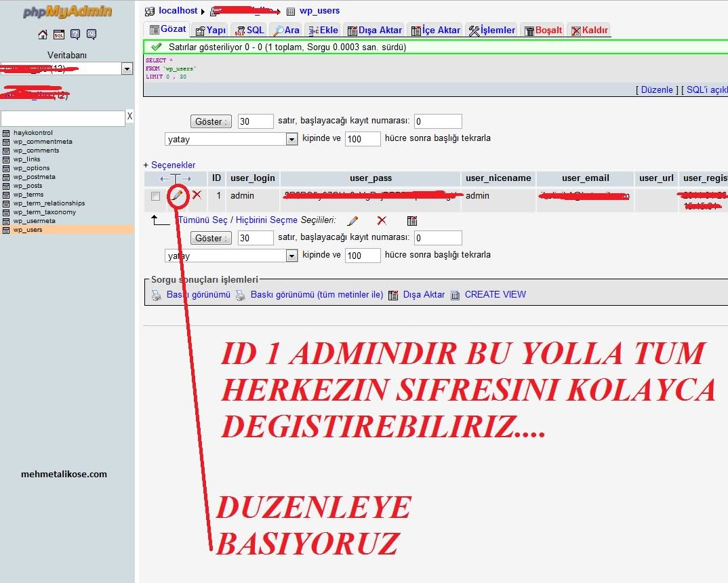Select the wp_links table in sidebar
Viewport: 728px width, 583px height.
[27, 159]
